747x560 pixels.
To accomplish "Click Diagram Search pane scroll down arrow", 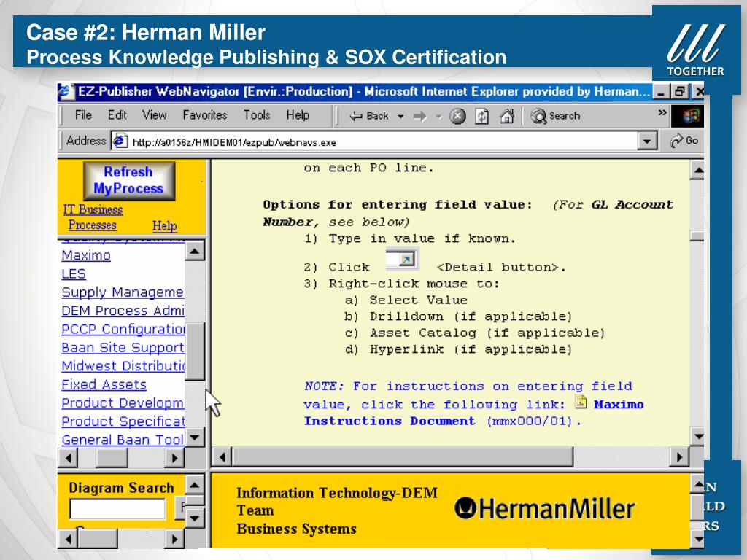I will point(194,518).
